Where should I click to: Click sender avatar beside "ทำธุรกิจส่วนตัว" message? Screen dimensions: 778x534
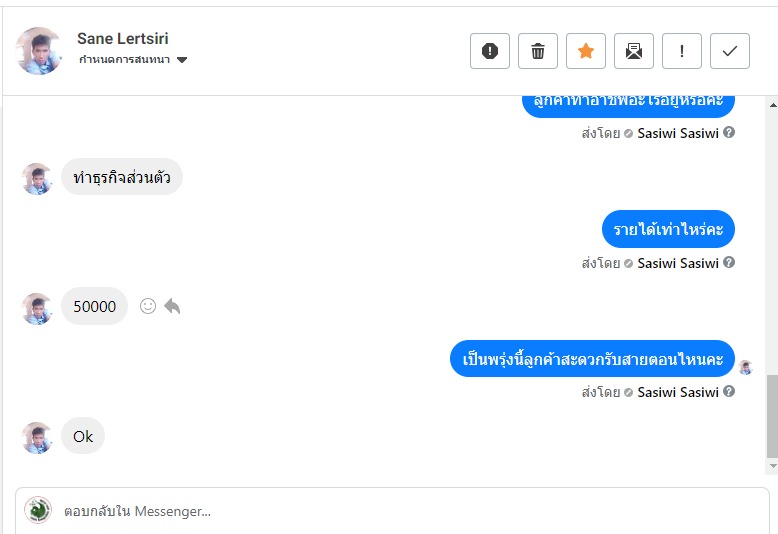point(37,178)
